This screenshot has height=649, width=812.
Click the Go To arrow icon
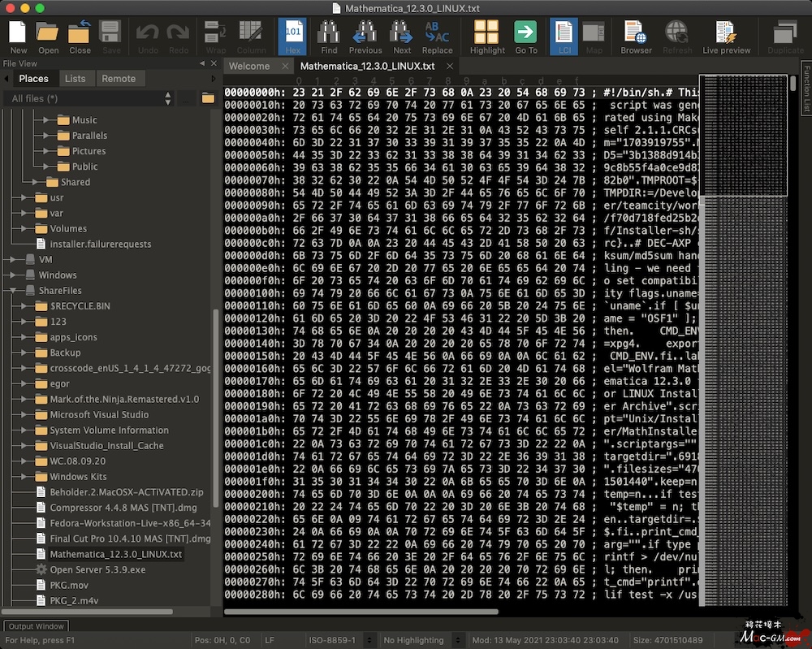click(x=525, y=37)
